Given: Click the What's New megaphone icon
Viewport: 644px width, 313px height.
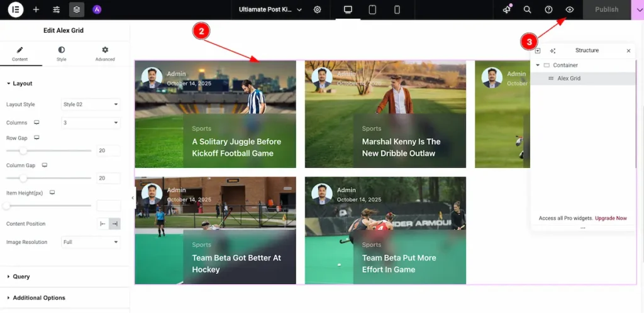Looking at the screenshot, I should (x=507, y=10).
